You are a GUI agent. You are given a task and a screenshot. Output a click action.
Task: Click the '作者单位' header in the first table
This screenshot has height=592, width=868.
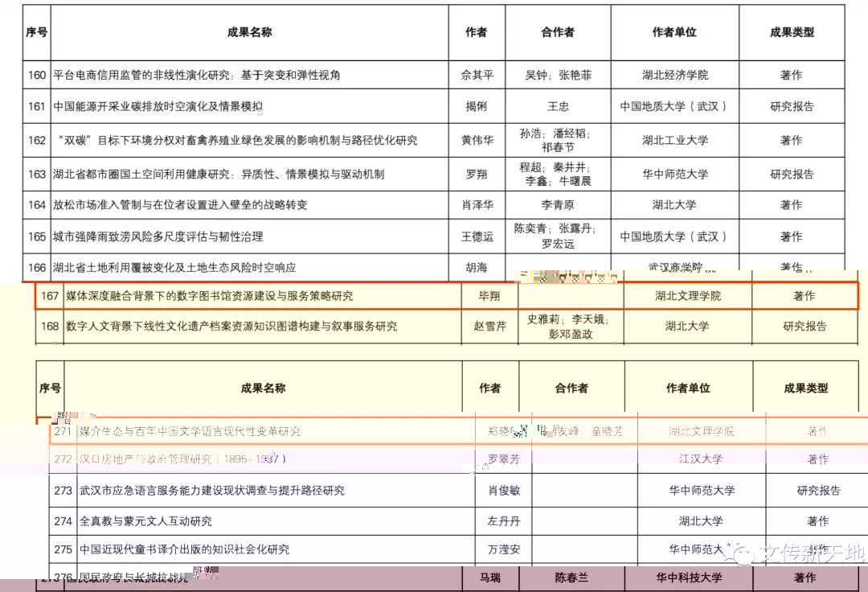pyautogui.click(x=674, y=32)
